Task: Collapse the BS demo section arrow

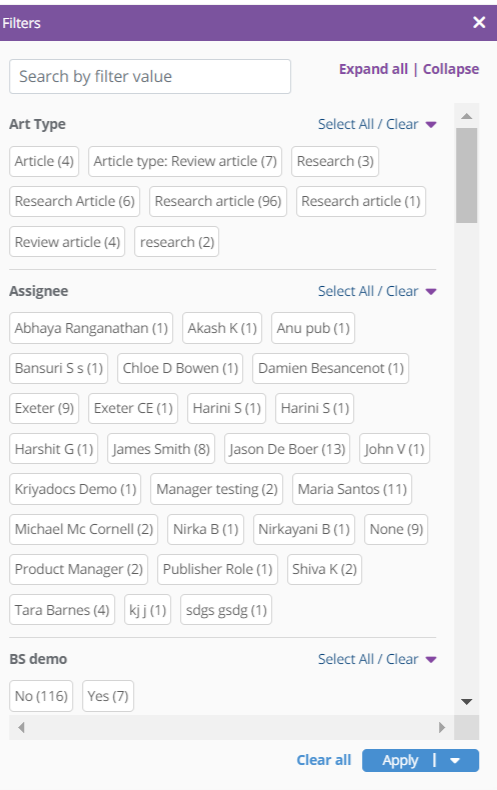Action: point(431,660)
